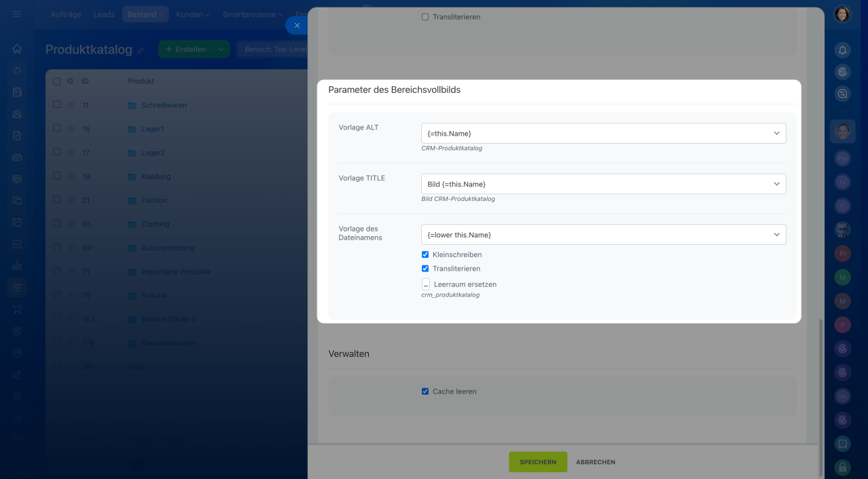The height and width of the screenshot is (479, 868).
Task: Select the red PI contact avatar
Action: 842,254
